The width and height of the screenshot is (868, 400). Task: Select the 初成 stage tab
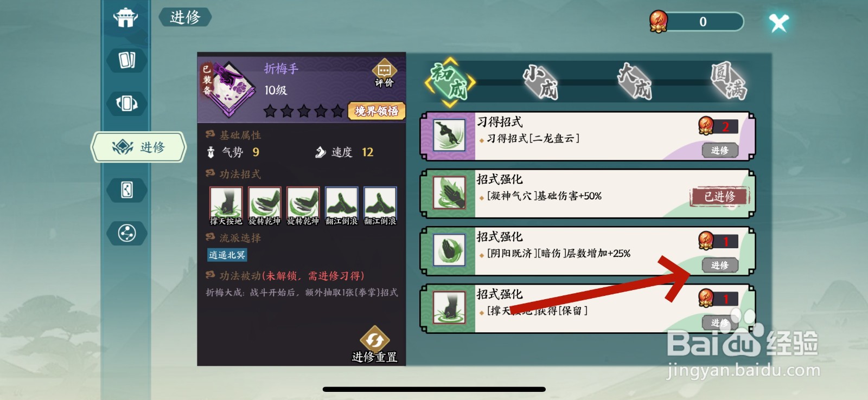point(450,82)
